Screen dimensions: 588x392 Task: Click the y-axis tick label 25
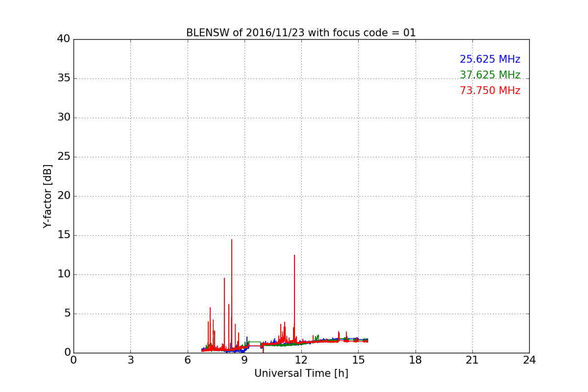click(64, 157)
